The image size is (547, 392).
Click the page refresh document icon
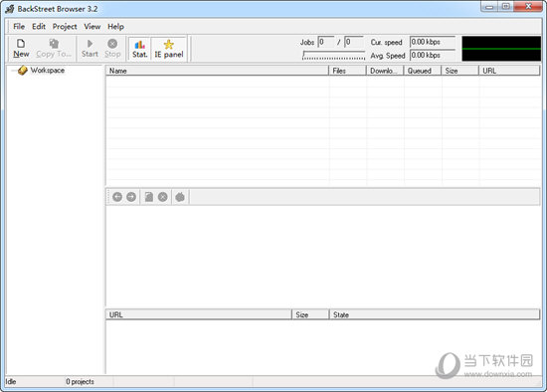[x=149, y=197]
